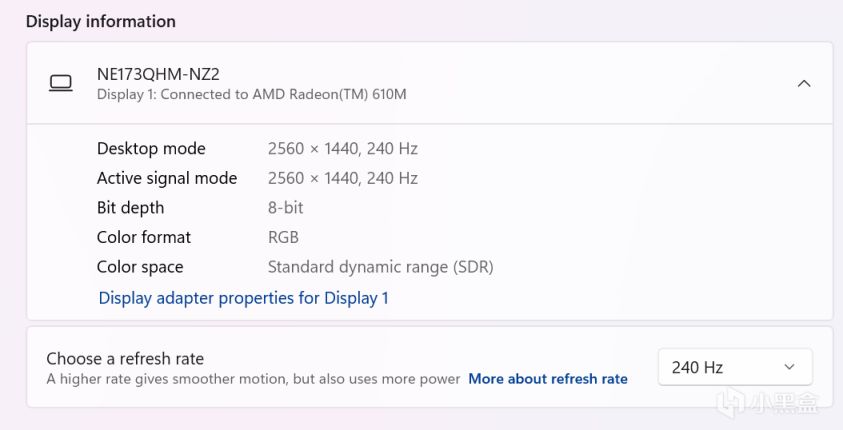This screenshot has height=430, width=843.
Task: Follow the More about refresh rate link
Action: click(547, 379)
